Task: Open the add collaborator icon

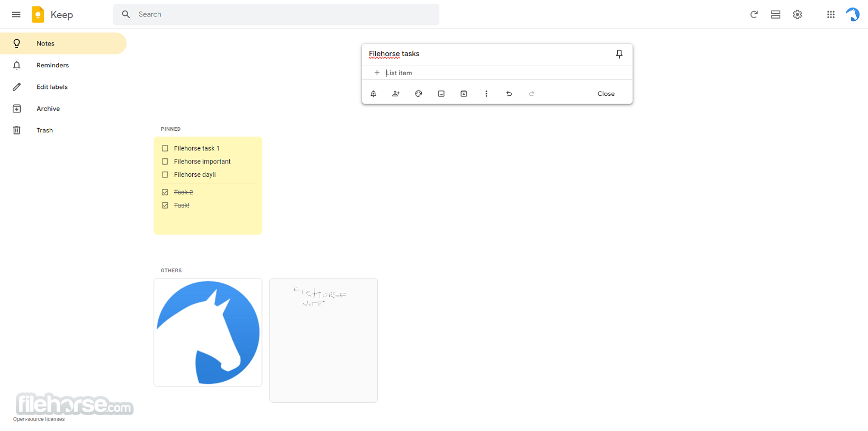Action: click(x=396, y=94)
